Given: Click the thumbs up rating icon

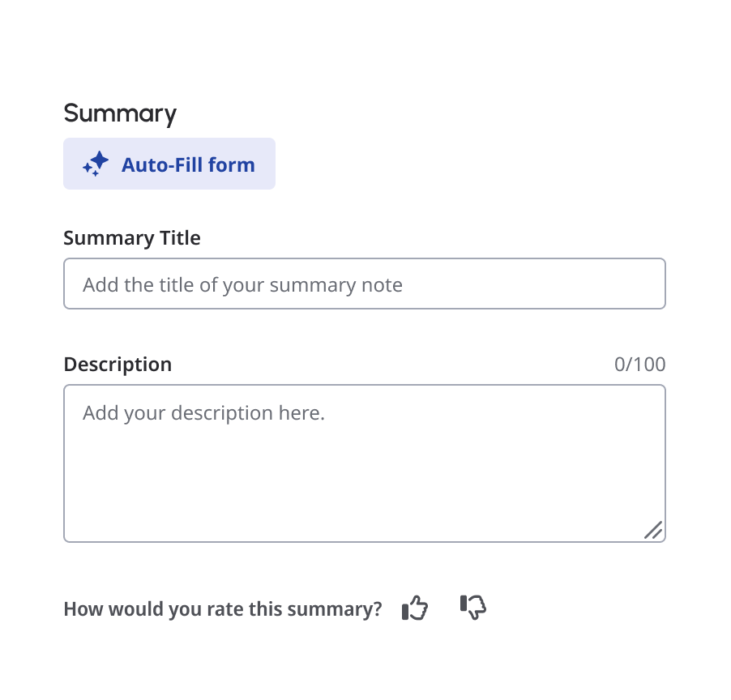Looking at the screenshot, I should [414, 608].
